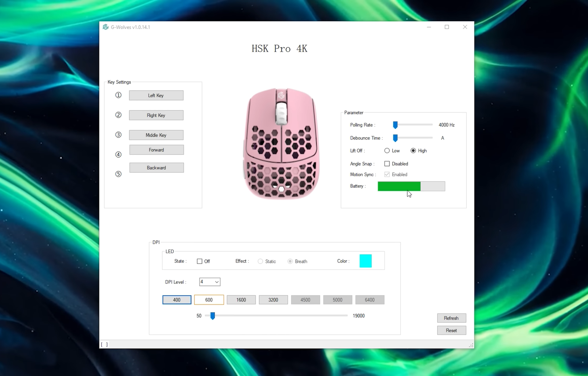Image resolution: width=588 pixels, height=376 pixels.
Task: Select the Middle Key button
Action: [x=156, y=135]
